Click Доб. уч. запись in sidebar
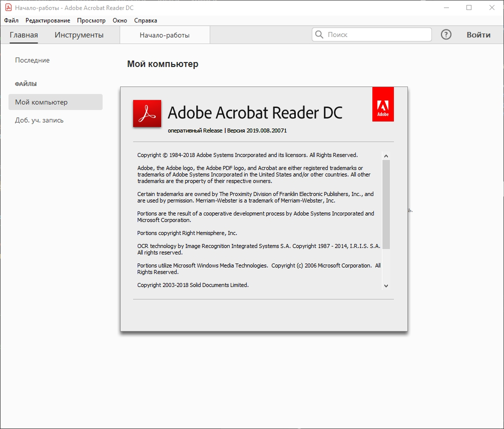 point(39,120)
